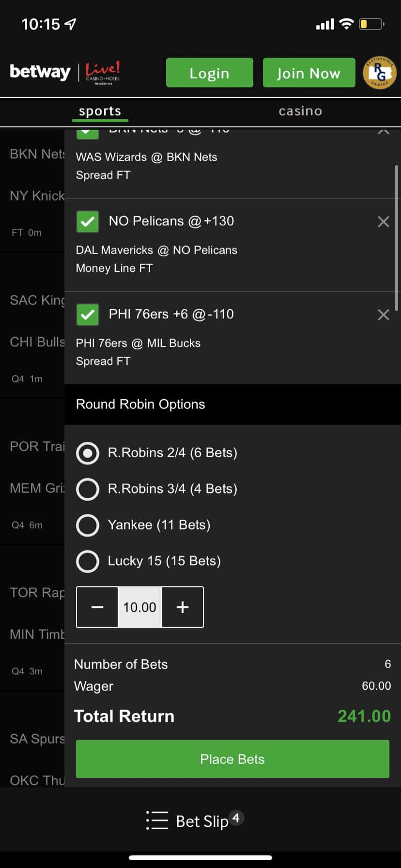The height and width of the screenshot is (868, 401).
Task: Select the Yankee (11 Bets) option
Action: pos(87,525)
